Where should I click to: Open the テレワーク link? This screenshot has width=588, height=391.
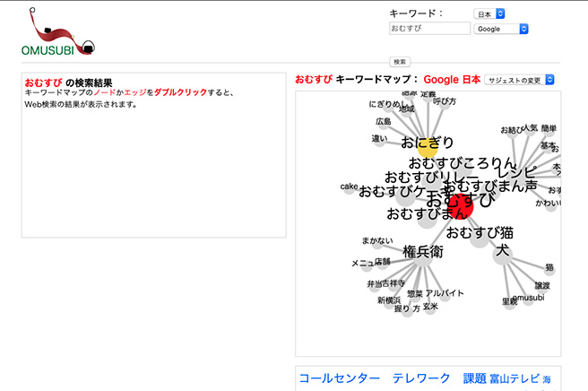(x=421, y=378)
